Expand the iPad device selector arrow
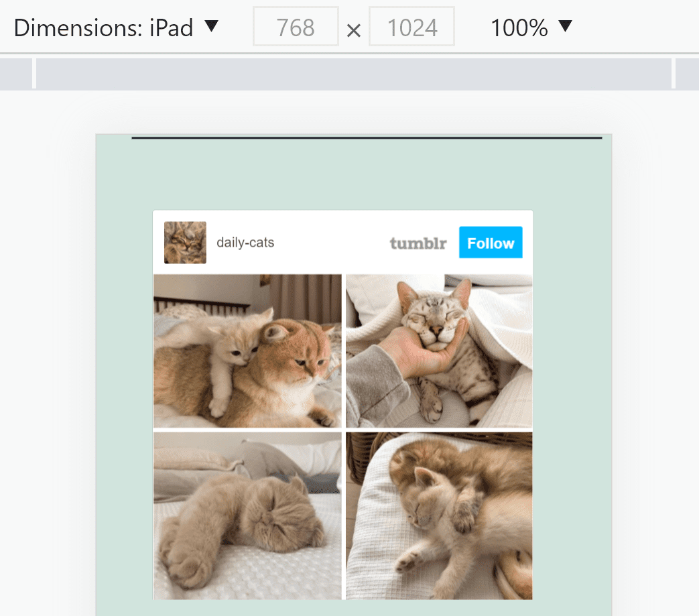 click(210, 27)
